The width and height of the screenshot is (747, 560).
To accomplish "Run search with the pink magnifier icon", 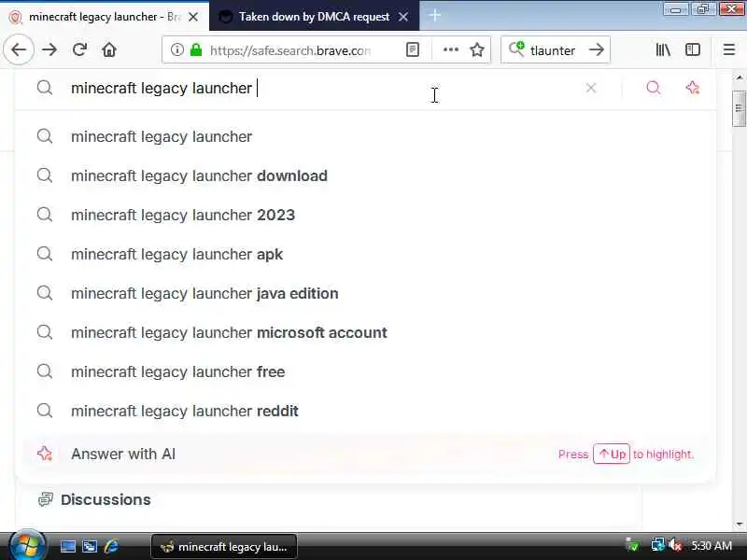I will tap(654, 88).
